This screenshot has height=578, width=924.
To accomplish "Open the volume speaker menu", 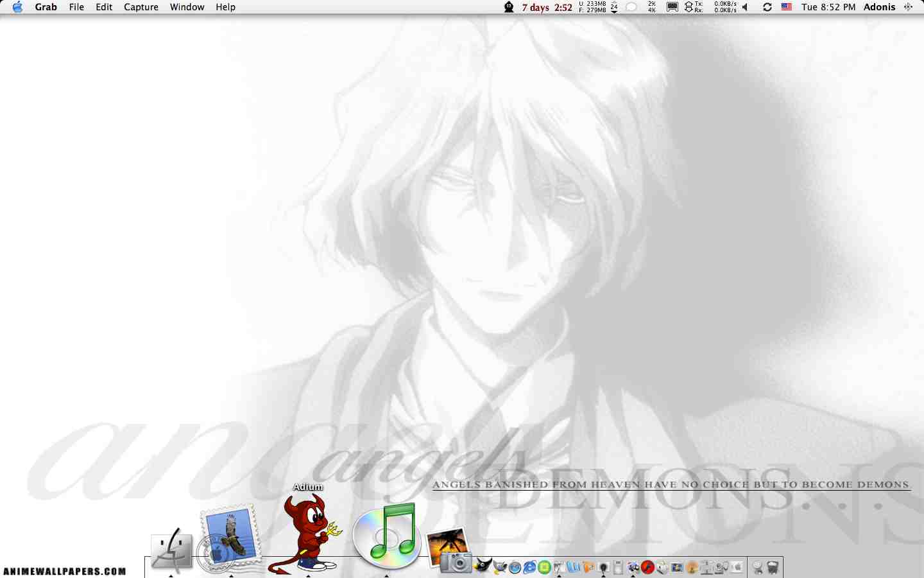I will click(746, 7).
